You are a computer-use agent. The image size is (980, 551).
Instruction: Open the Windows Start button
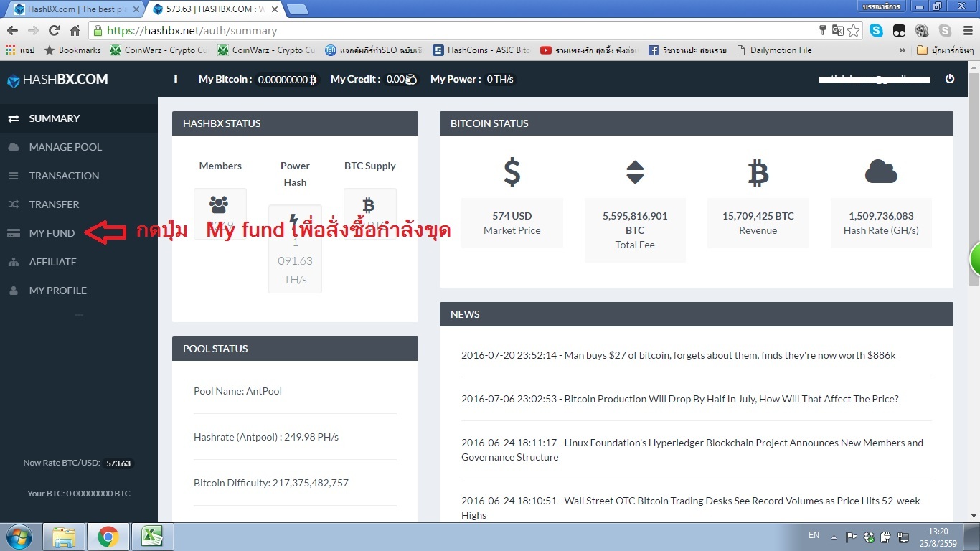19,537
